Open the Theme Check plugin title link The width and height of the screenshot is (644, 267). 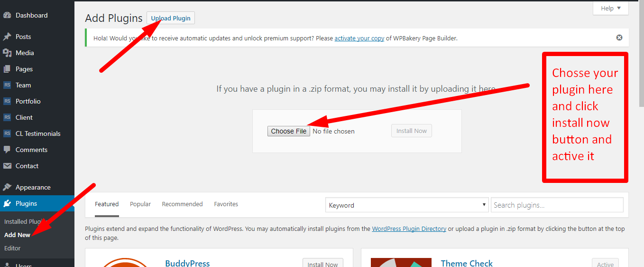point(467,263)
